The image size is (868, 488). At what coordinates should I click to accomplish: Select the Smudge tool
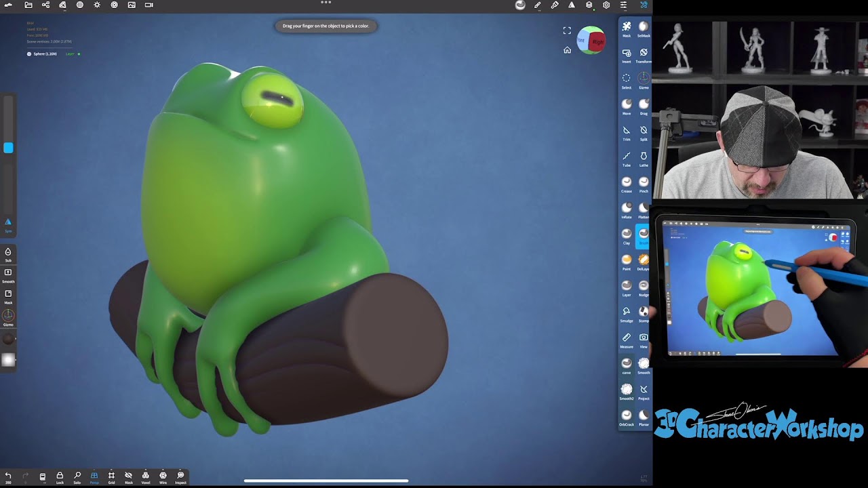click(x=627, y=314)
